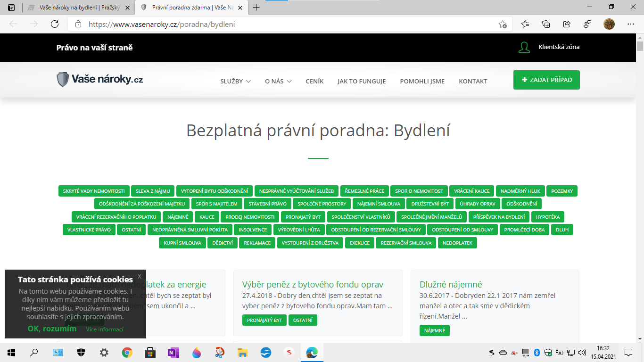
Task: Open the CENÍK menu item
Action: pyautogui.click(x=314, y=81)
